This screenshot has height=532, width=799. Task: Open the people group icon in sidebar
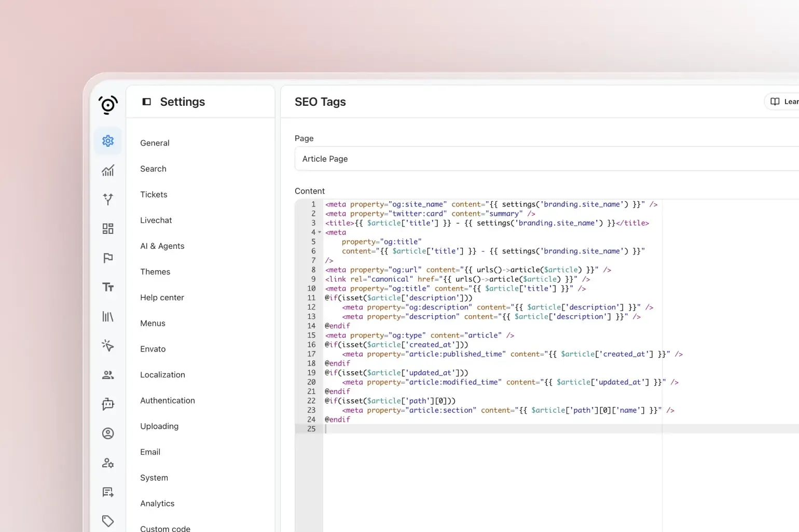pos(108,375)
